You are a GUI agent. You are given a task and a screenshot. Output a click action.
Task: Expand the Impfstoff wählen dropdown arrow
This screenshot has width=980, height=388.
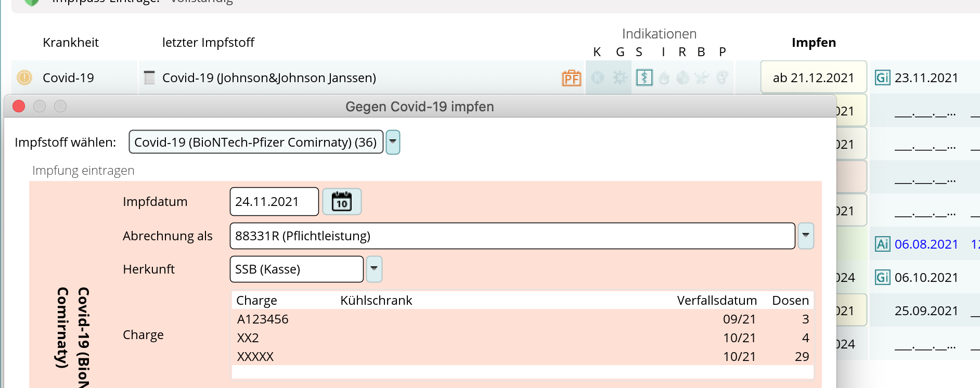[x=393, y=142]
